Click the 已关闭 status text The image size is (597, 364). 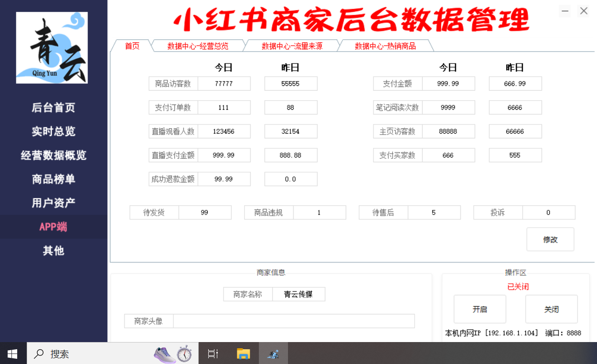pyautogui.click(x=518, y=287)
